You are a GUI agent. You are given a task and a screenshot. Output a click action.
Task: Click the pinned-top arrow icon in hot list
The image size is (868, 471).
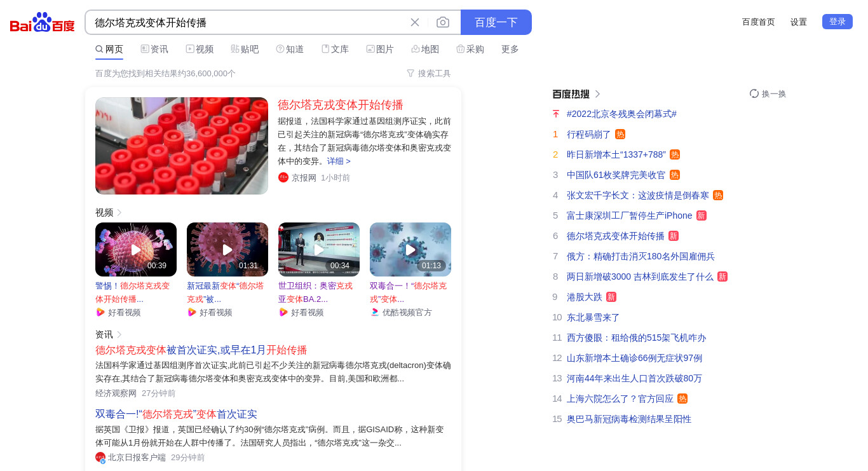click(555, 114)
